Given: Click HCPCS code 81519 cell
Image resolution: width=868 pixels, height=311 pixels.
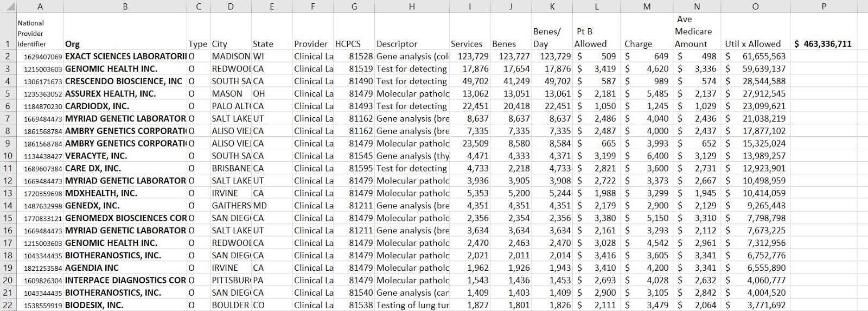Looking at the screenshot, I should tap(354, 69).
